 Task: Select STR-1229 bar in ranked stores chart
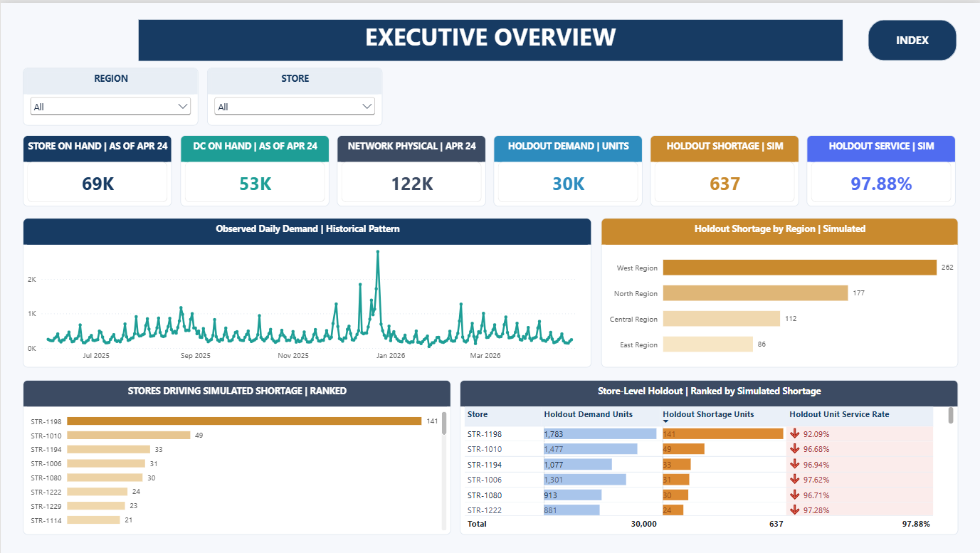[x=96, y=506]
